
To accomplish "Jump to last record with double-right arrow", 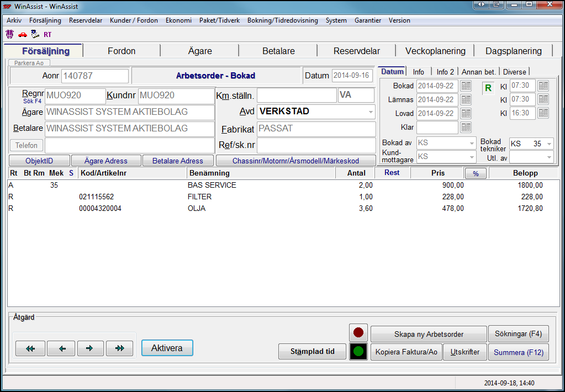I will pyautogui.click(x=120, y=348).
